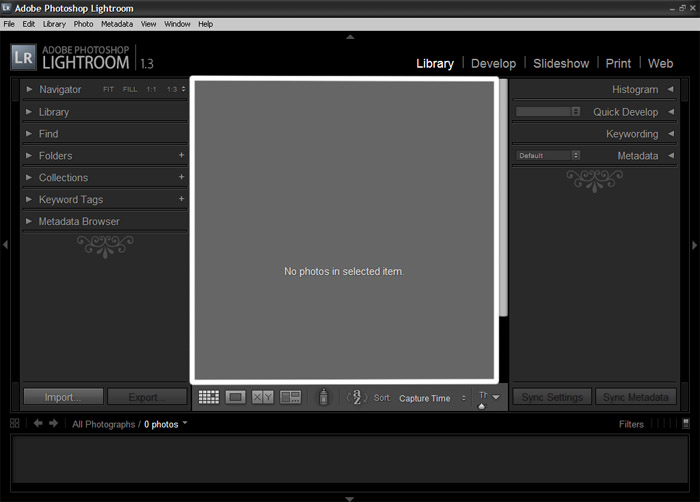Open Quick Develop preset dropdown
700x502 pixels.
point(548,111)
